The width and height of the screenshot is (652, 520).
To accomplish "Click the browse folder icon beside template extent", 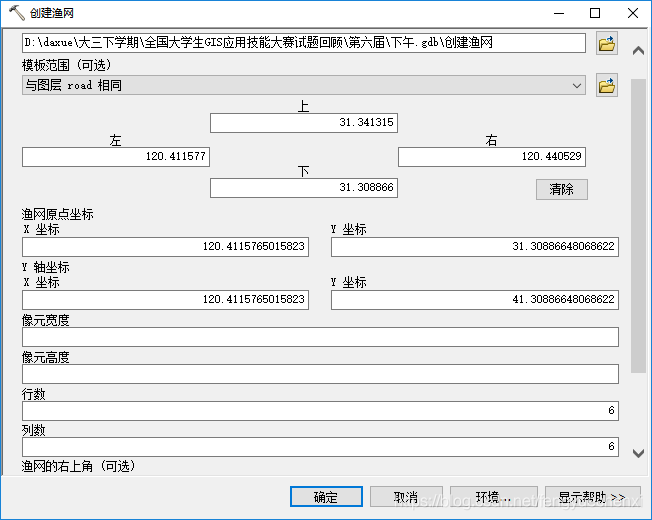I will (607, 86).
